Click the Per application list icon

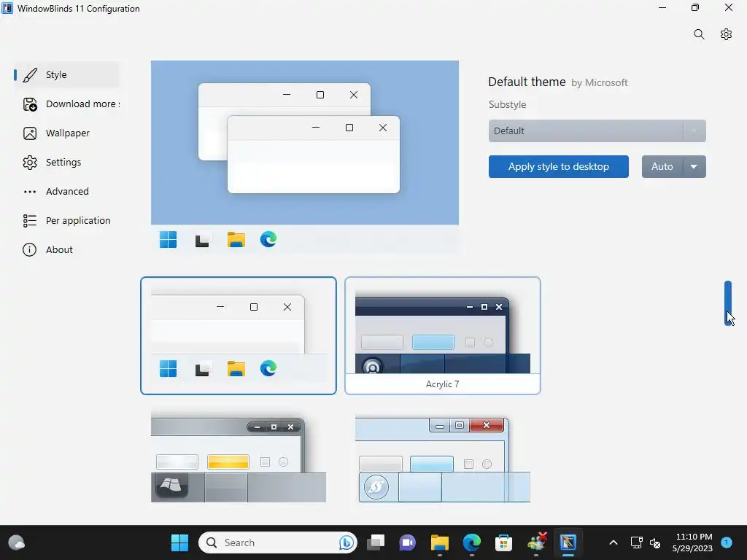pyautogui.click(x=29, y=220)
